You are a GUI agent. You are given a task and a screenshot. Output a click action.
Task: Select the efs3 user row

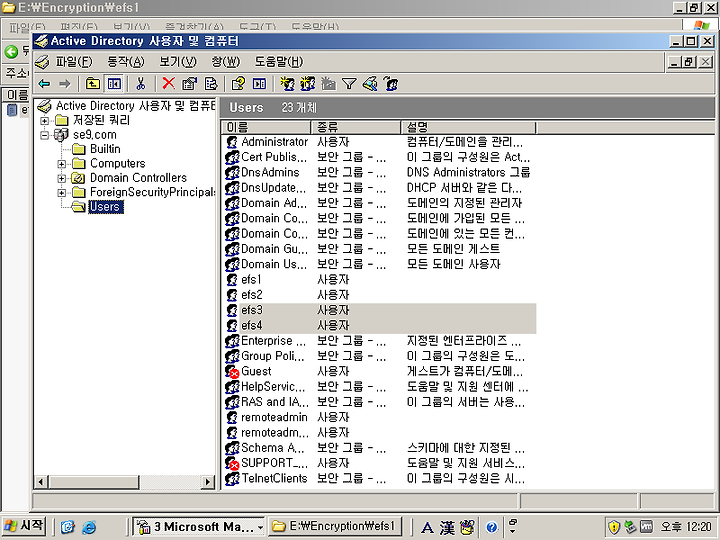(380, 310)
